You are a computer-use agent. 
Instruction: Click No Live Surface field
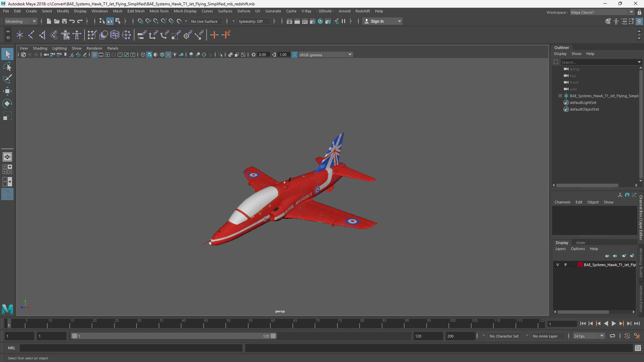click(x=206, y=21)
